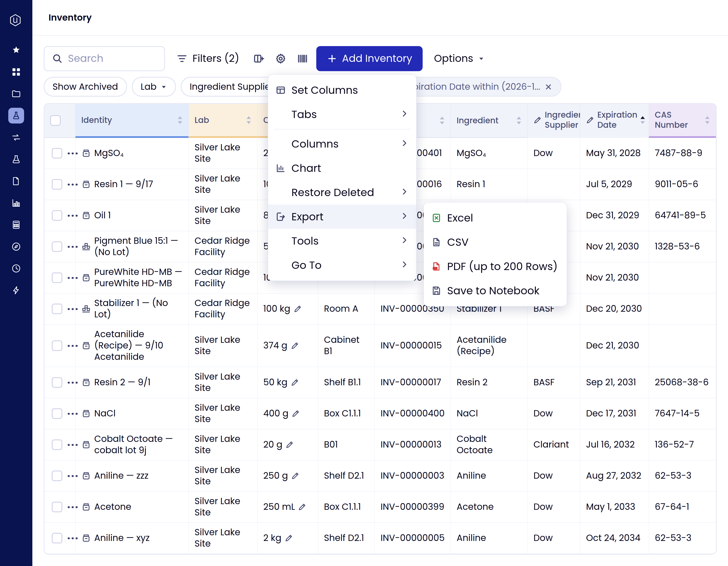Open the transfer arrows sidebar icon
This screenshot has height=566, width=728.
tap(16, 137)
